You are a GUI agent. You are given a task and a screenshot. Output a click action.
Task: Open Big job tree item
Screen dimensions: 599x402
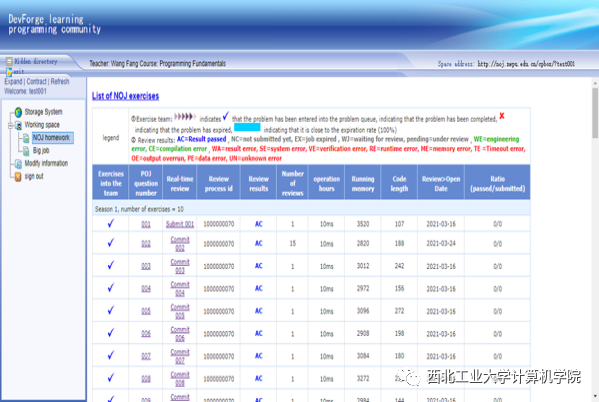41,151
